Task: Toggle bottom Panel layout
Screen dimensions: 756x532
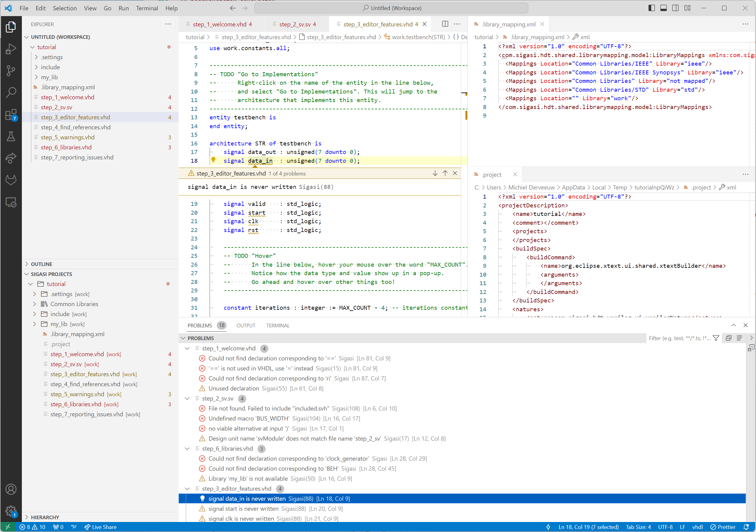Action: pos(663,8)
